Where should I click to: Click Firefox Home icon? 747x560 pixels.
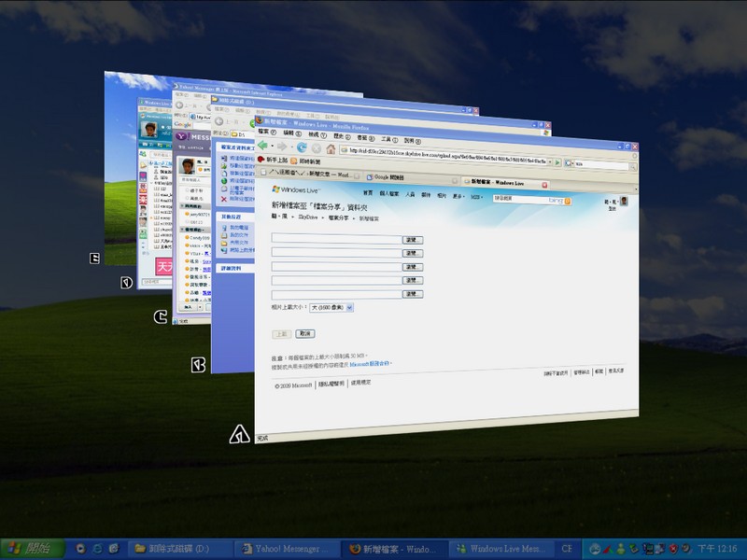click(x=331, y=149)
